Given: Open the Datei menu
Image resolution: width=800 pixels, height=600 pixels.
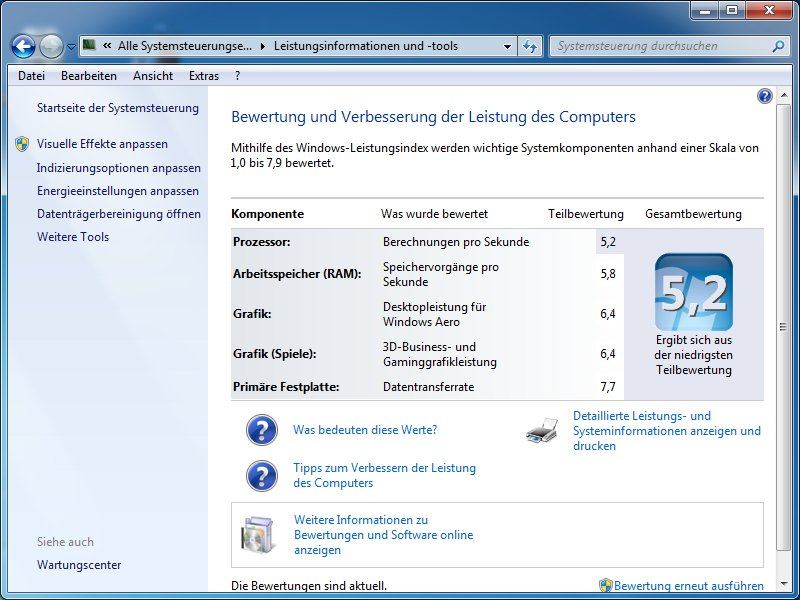Looking at the screenshot, I should 31,76.
